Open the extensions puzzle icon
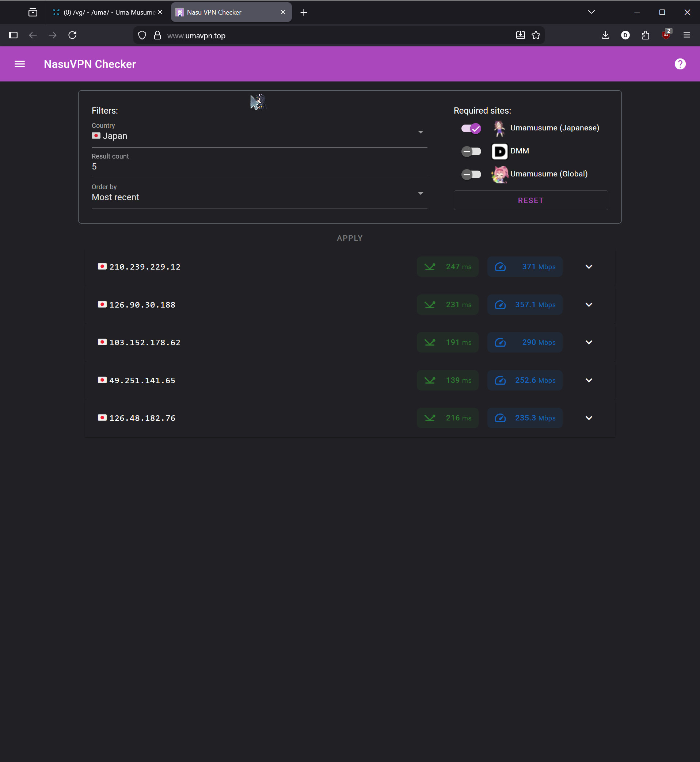 pyautogui.click(x=646, y=35)
